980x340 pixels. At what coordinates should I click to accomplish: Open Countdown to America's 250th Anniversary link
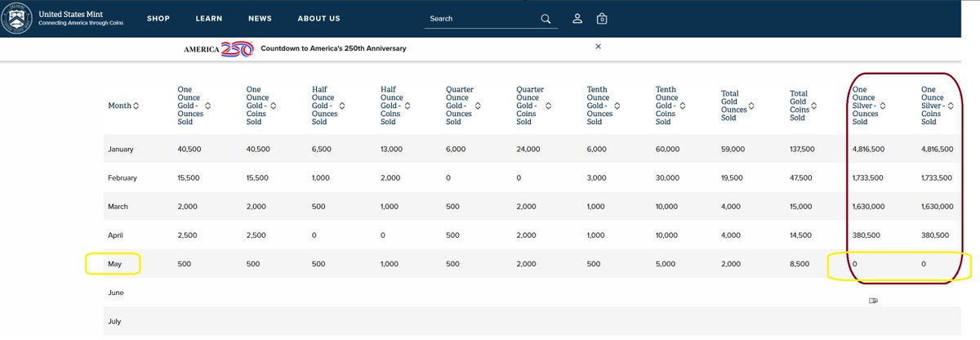[x=333, y=48]
